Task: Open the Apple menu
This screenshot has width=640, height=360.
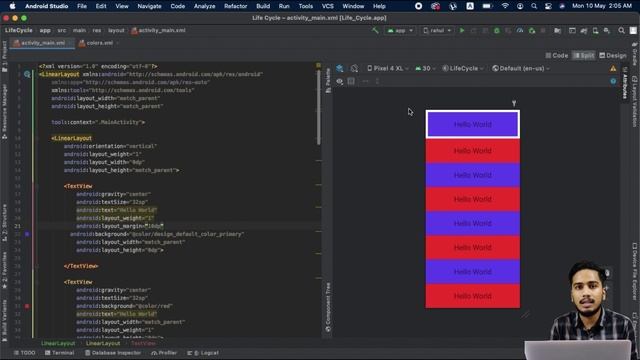Action: (12, 6)
